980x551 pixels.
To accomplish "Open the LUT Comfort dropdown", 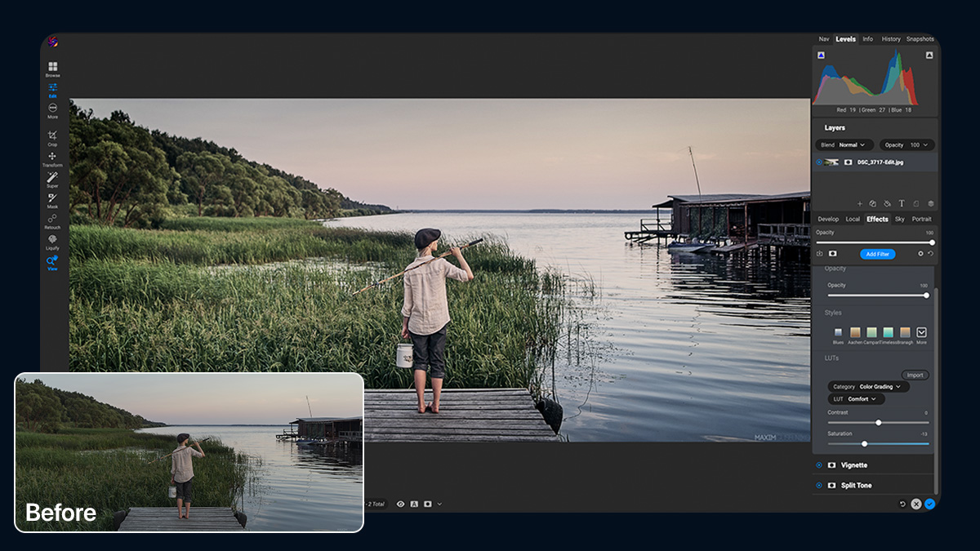I will (857, 399).
